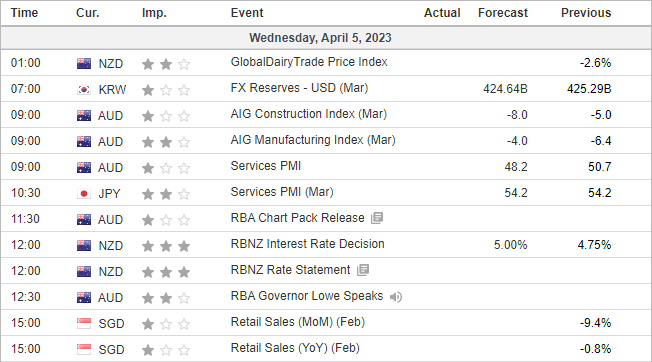652x362 pixels.
Task: Select the -9.4% previous value
Action: coord(595,323)
